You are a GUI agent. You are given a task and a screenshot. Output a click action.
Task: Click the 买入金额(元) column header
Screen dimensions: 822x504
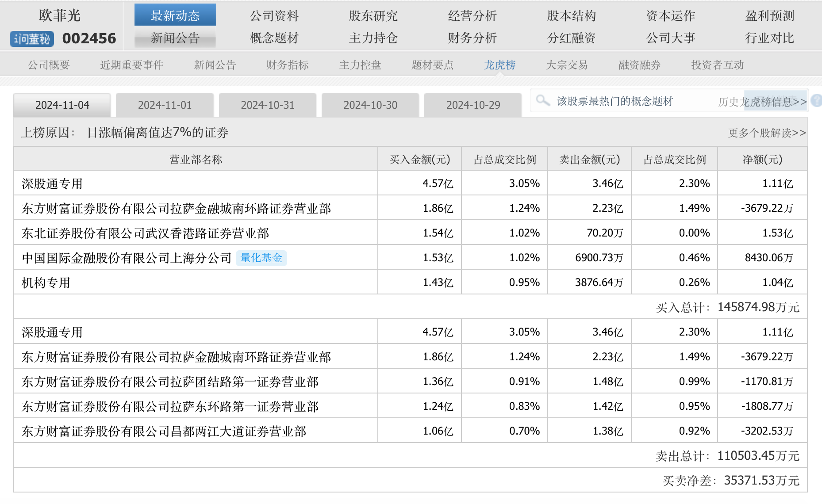click(420, 159)
